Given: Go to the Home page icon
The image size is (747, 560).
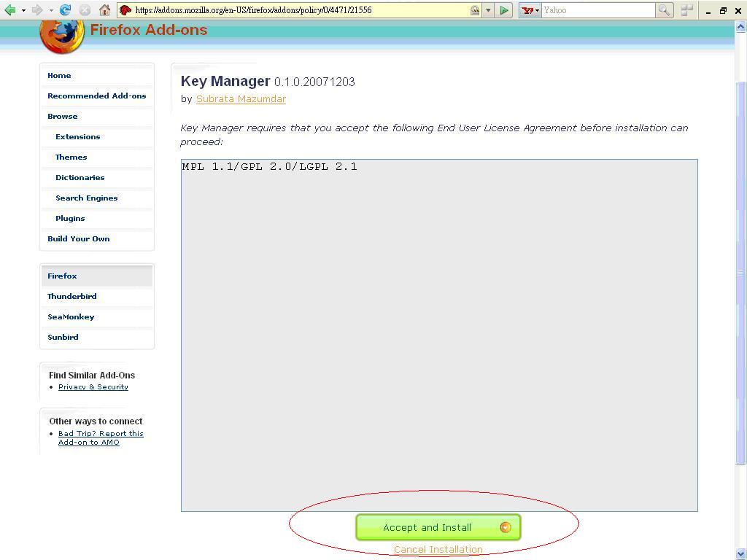Looking at the screenshot, I should coord(105,10).
